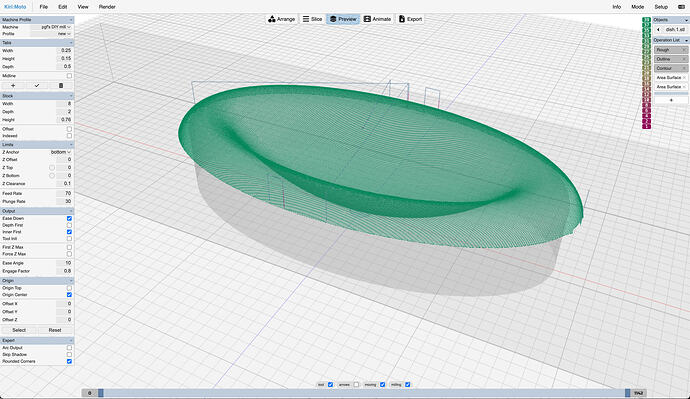Enable the First Z Max checkbox
Image resolution: width=690 pixels, height=399 pixels.
pos(69,247)
